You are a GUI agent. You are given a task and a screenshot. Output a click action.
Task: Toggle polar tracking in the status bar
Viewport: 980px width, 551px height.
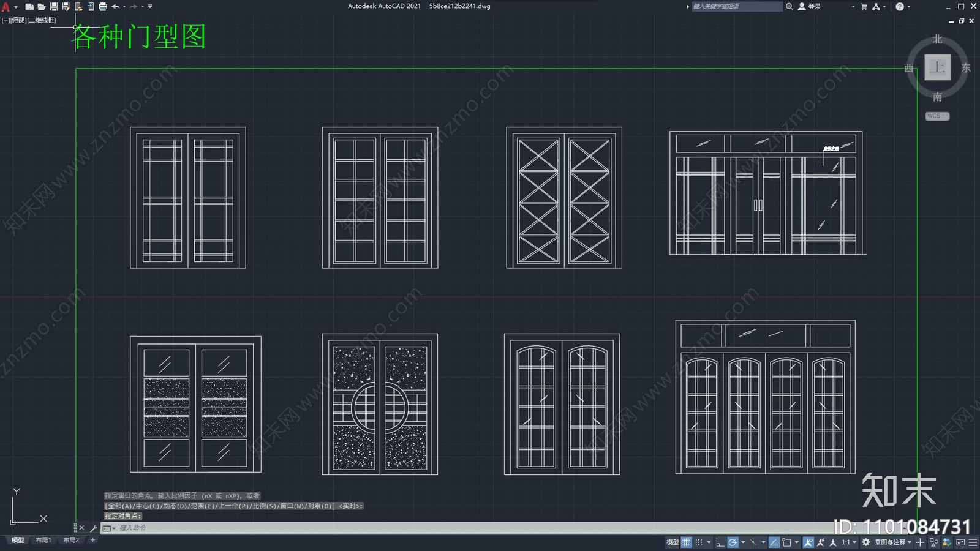(733, 542)
